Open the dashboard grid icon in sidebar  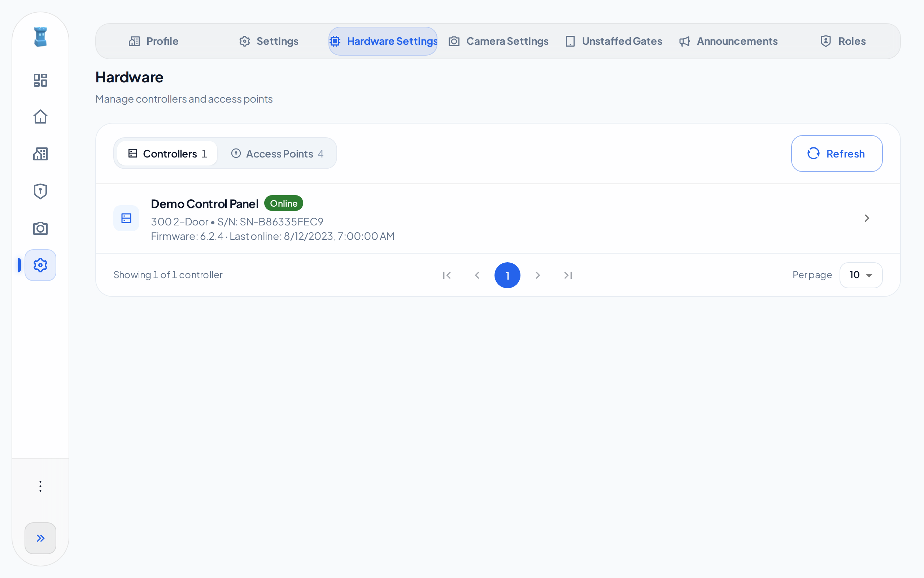pyautogui.click(x=40, y=80)
